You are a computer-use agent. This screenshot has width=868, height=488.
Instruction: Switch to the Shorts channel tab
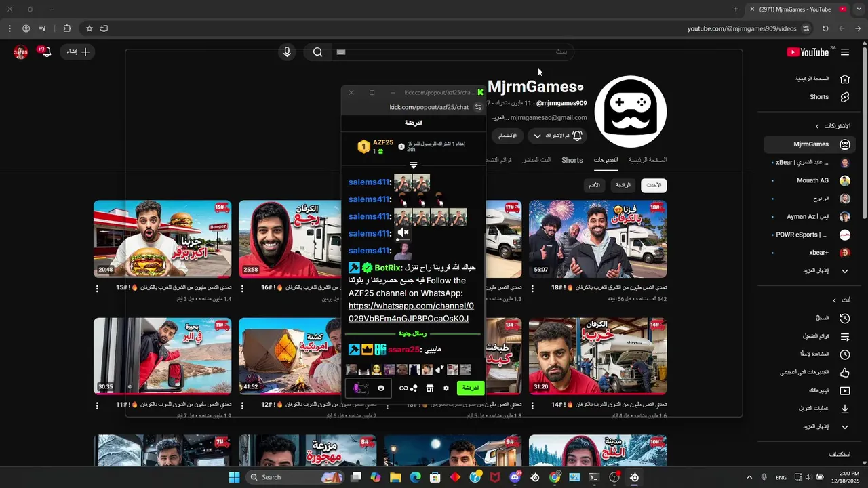[572, 160]
